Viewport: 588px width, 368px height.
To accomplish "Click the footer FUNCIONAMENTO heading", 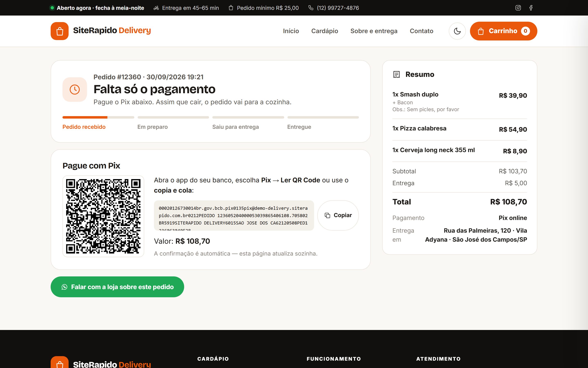I will tap(334, 359).
